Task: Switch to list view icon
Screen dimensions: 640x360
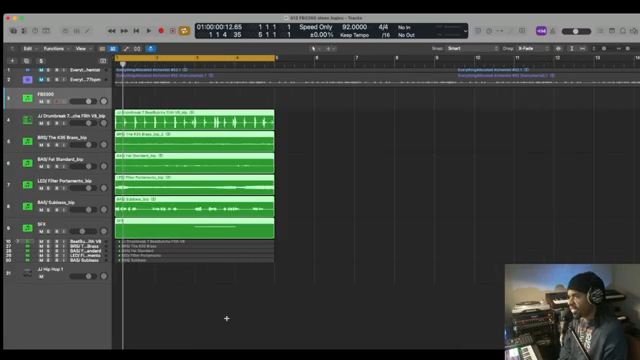Action: (x=102, y=49)
